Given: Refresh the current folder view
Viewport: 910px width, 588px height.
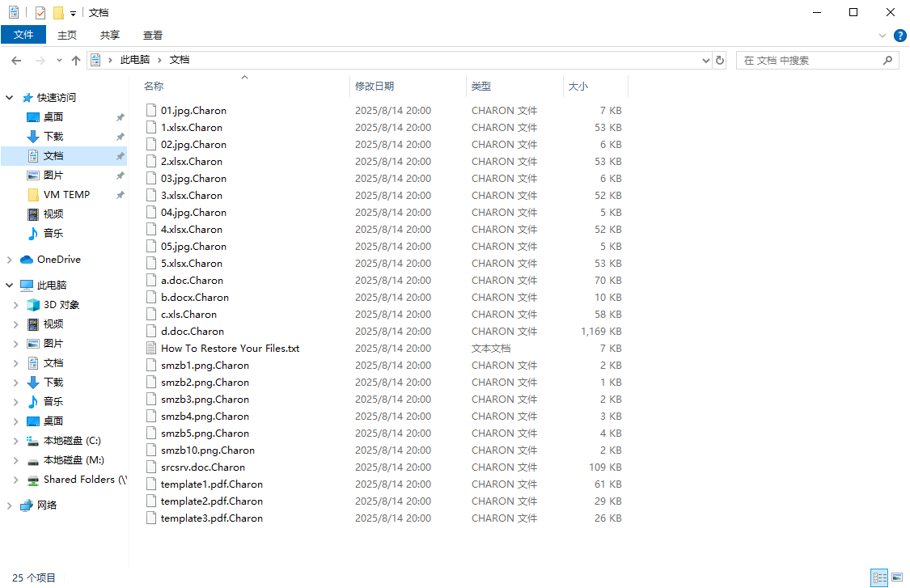Looking at the screenshot, I should tap(720, 61).
